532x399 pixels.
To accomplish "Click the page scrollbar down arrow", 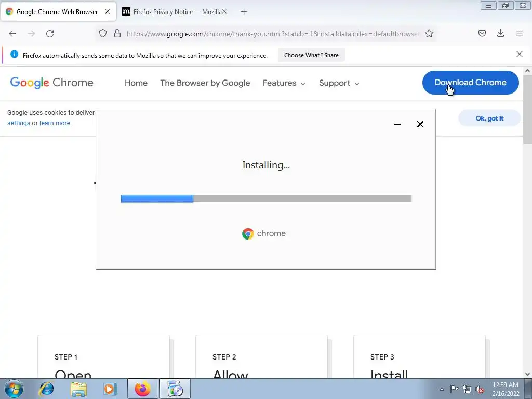I will point(527,374).
